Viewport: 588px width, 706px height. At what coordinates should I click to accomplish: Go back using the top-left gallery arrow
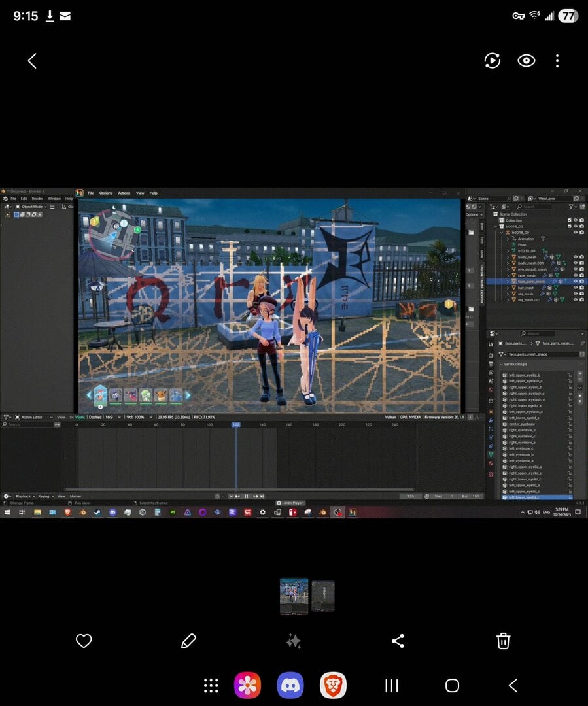(32, 61)
